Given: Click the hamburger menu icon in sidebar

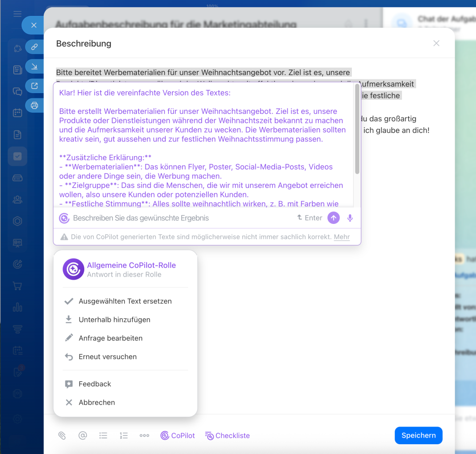Looking at the screenshot, I should click(17, 14).
